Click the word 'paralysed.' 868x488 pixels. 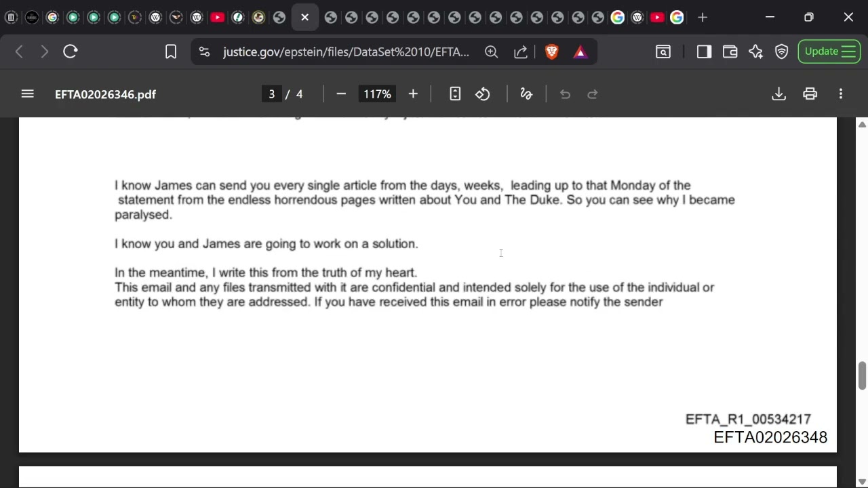(x=143, y=215)
